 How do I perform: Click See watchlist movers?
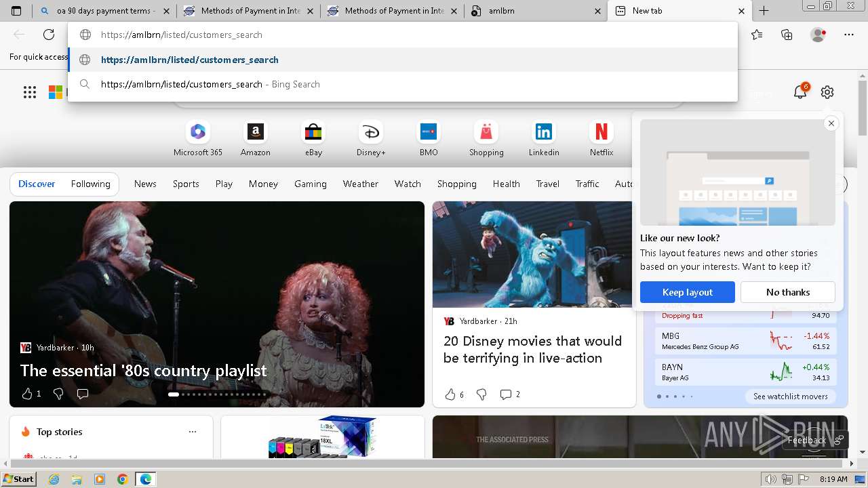point(790,396)
